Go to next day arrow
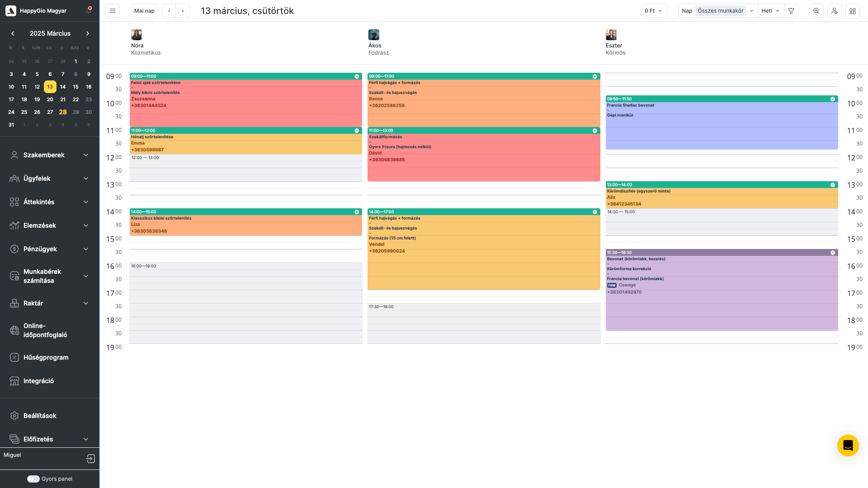Viewport: 868px width, 488px height. tap(183, 11)
